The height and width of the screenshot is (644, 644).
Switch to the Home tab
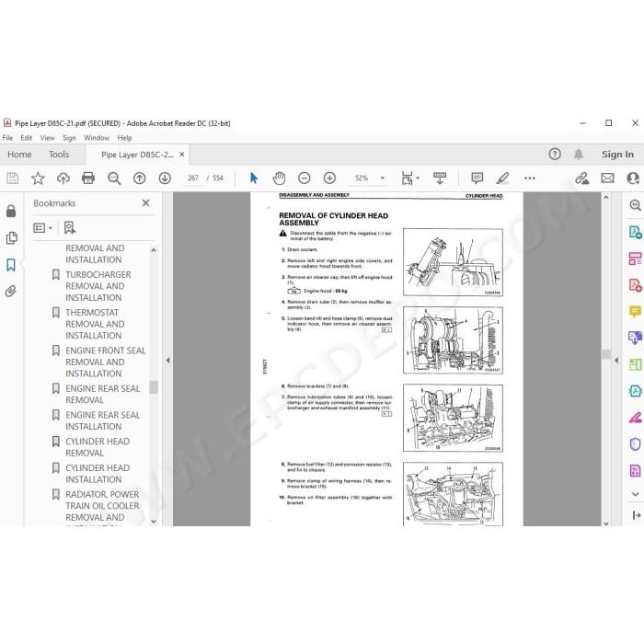click(19, 155)
